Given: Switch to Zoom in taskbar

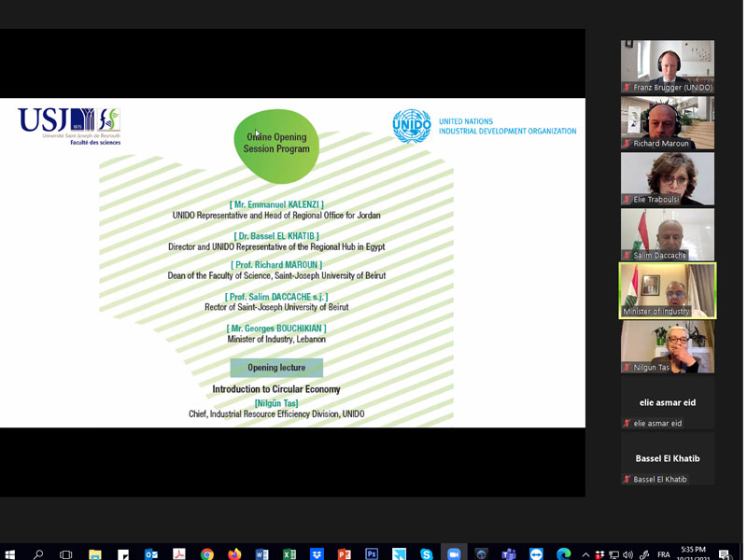Looking at the screenshot, I should 454,553.
